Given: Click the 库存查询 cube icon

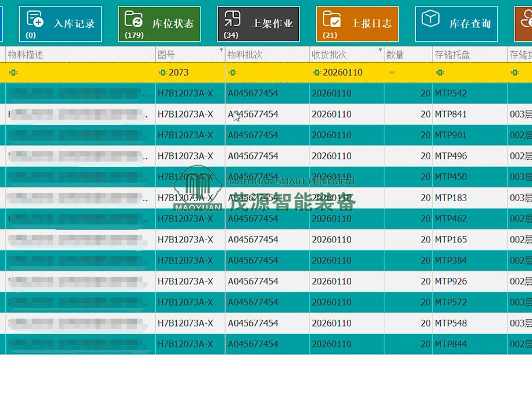Looking at the screenshot, I should coord(430,18).
